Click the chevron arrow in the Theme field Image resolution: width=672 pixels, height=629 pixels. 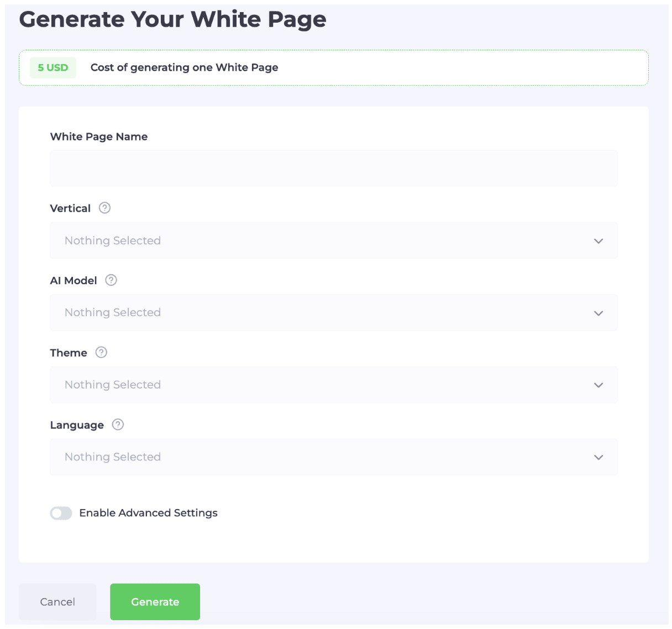pos(598,385)
